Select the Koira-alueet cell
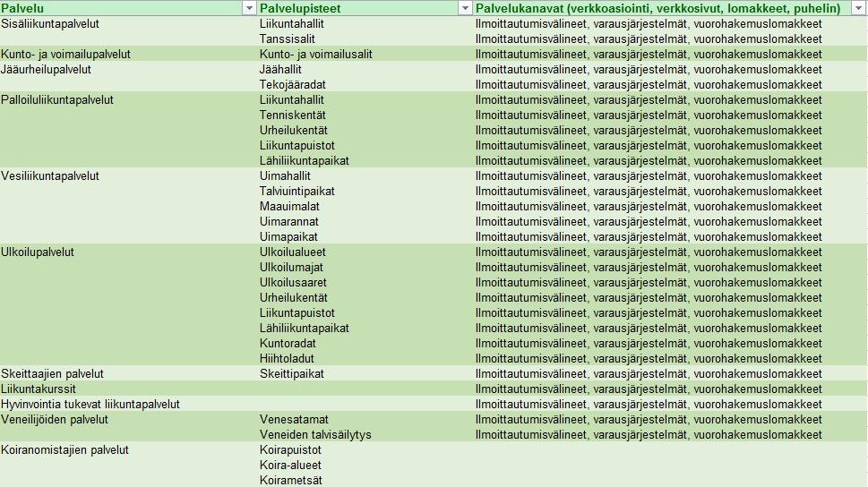 tap(365, 465)
